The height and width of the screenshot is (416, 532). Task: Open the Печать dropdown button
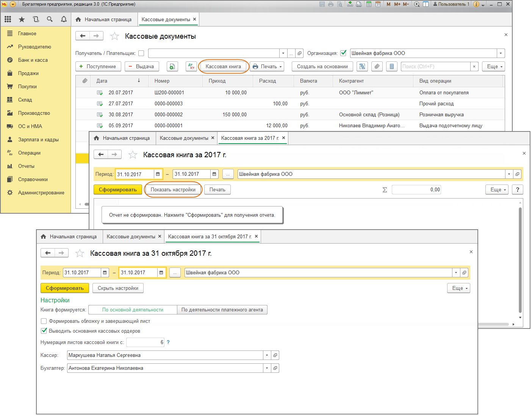pyautogui.click(x=267, y=67)
